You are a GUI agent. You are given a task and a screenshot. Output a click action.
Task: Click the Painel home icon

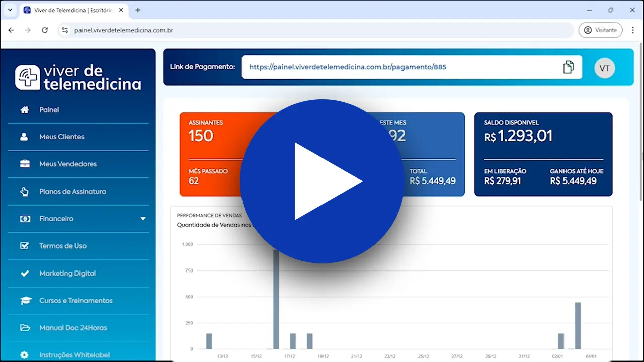click(24, 110)
